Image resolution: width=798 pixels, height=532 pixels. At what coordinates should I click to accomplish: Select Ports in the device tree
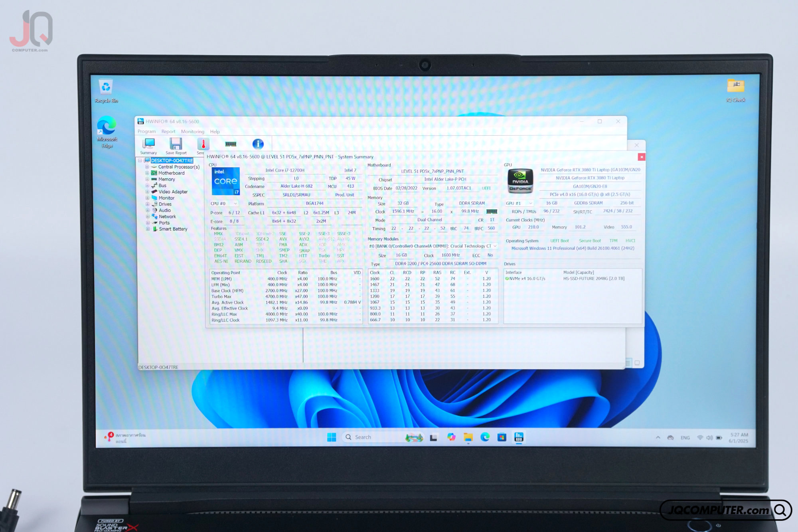[x=164, y=223]
